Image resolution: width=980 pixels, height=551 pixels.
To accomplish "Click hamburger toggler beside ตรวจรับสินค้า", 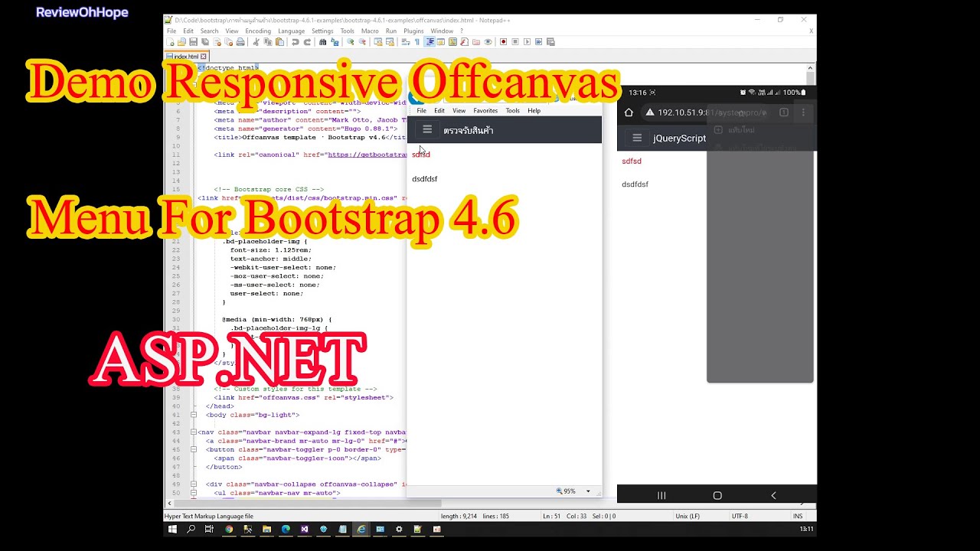I will [x=427, y=130].
